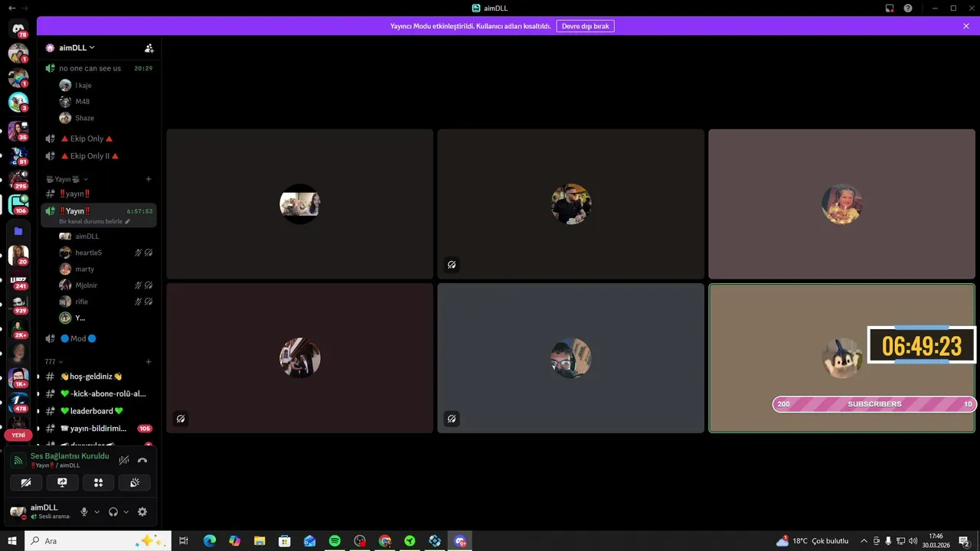Image resolution: width=980 pixels, height=551 pixels.
Task: Open user settings gear icon
Action: (x=142, y=512)
